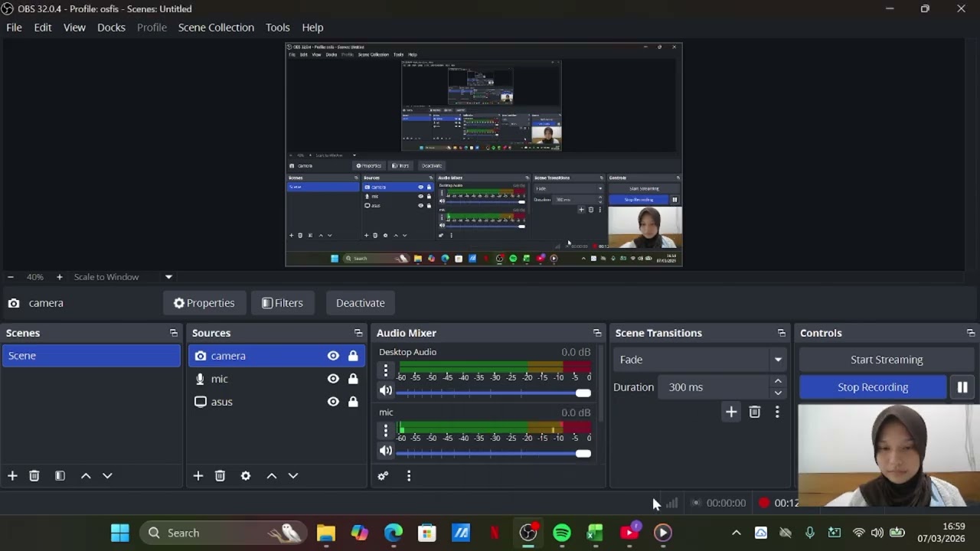Toggle lock on camera source
The image size is (980, 551).
tap(353, 356)
